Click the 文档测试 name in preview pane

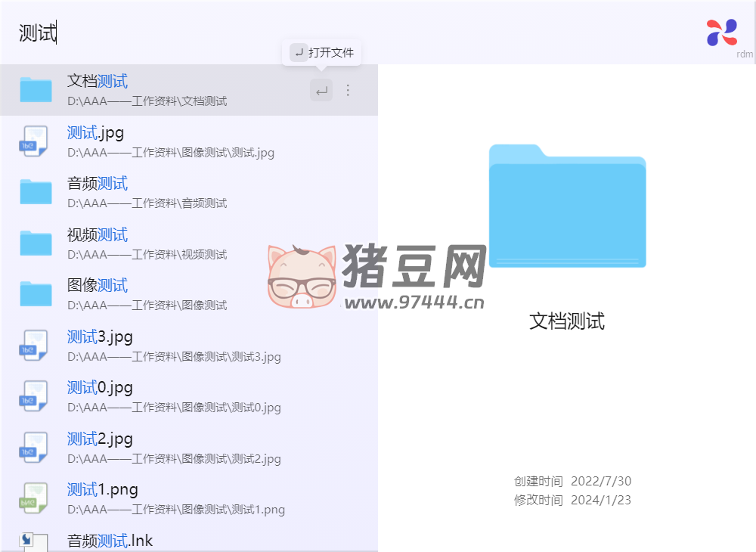click(567, 321)
